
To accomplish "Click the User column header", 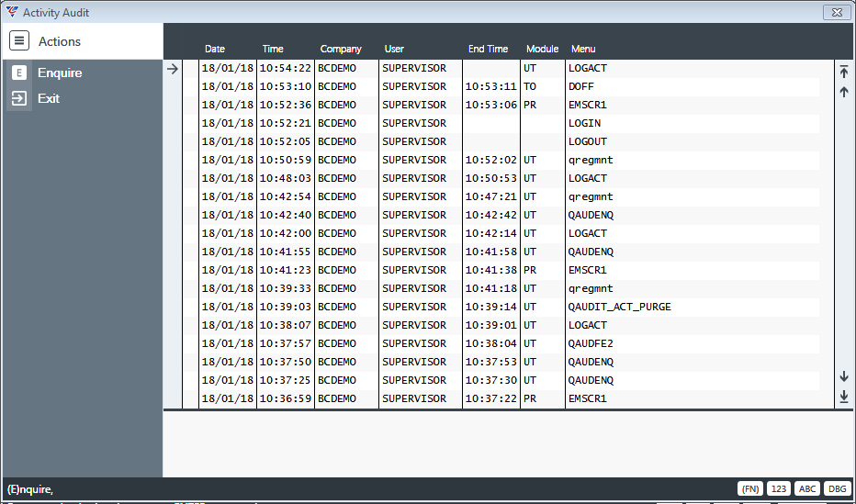I will [394, 49].
